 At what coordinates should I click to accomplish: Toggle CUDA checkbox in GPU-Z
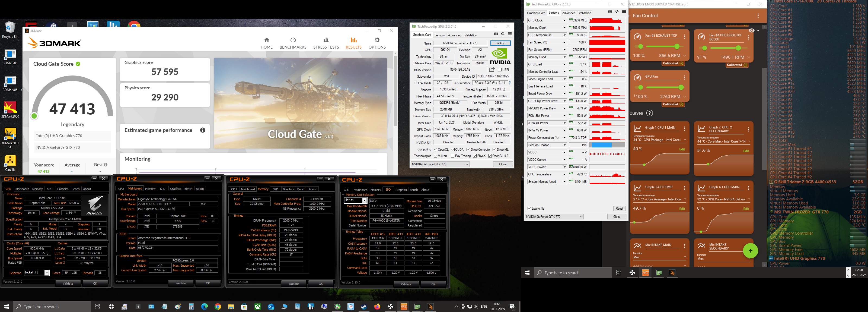pos(453,149)
